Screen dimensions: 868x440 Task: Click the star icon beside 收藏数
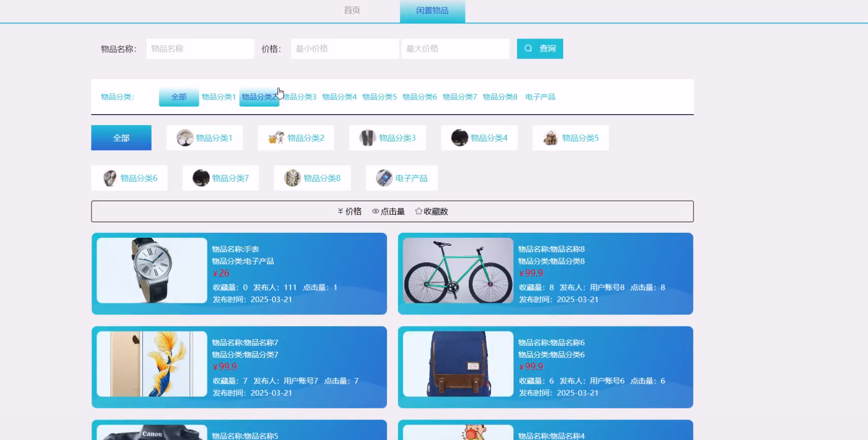(x=418, y=211)
